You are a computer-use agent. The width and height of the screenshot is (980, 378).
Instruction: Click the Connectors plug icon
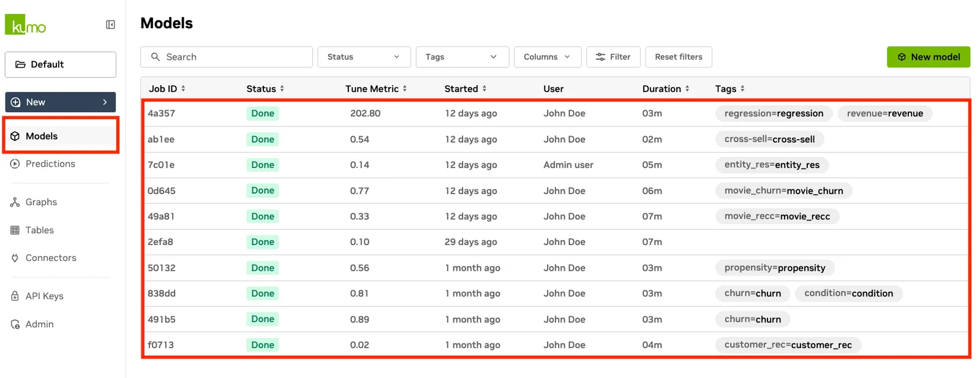pyautogui.click(x=15, y=258)
